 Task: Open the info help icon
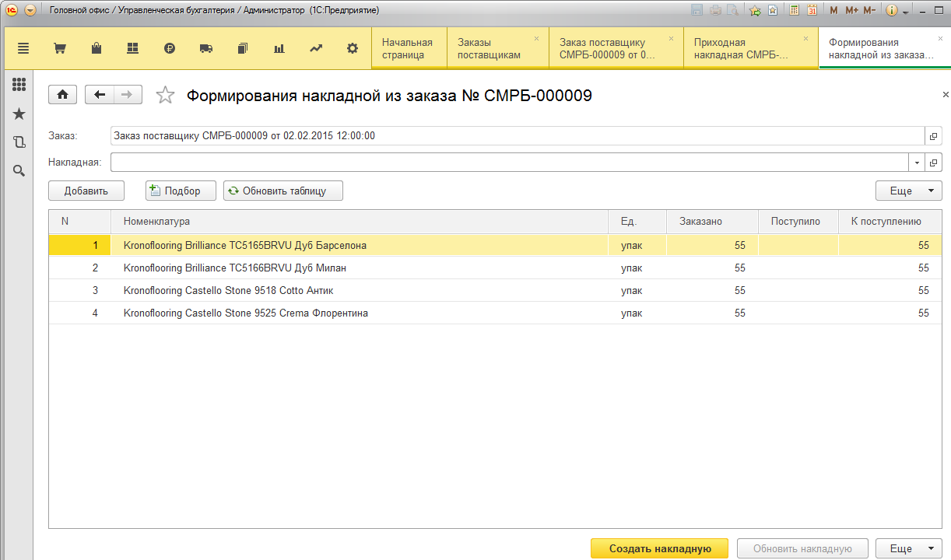[x=892, y=10]
